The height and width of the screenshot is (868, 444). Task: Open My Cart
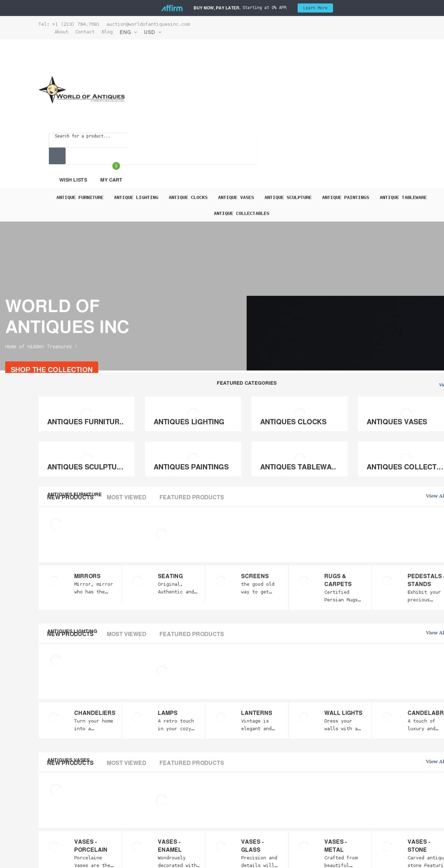(x=111, y=180)
